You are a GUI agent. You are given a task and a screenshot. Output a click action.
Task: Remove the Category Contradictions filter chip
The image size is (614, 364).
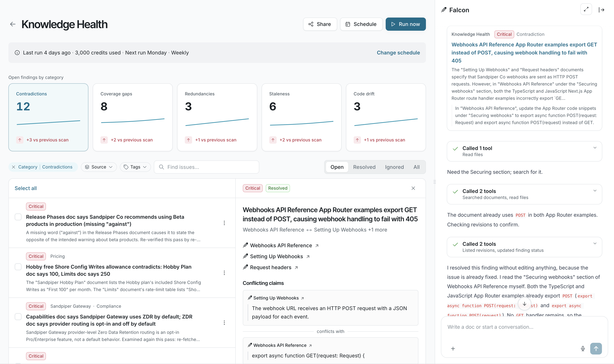click(x=14, y=167)
